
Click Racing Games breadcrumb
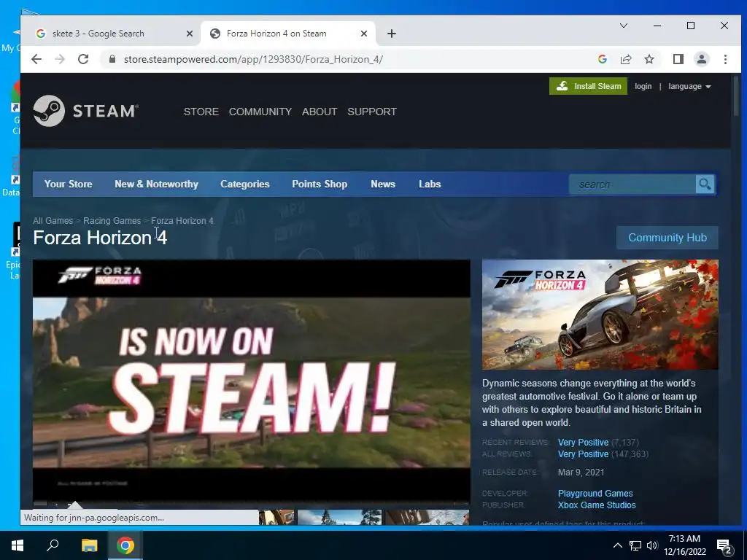coord(112,220)
